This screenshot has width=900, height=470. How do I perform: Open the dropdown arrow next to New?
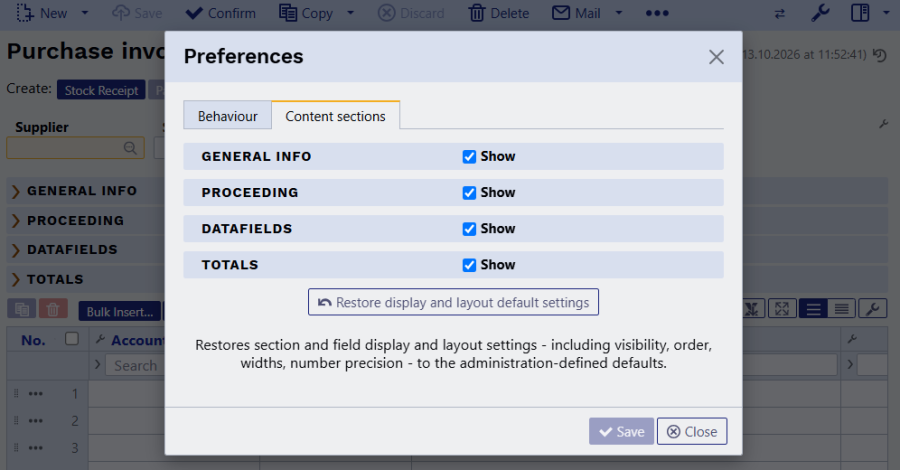pyautogui.click(x=85, y=13)
